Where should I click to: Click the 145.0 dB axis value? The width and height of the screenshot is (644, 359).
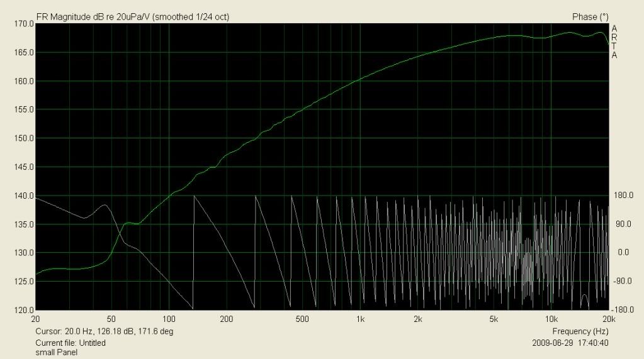[25, 167]
